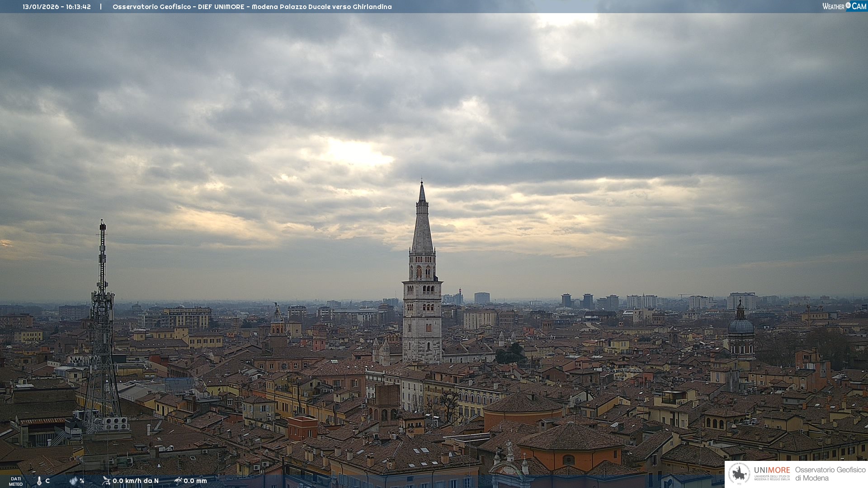Viewport: 868px width, 488px height.
Task: Click the Osservatorio Geofisico DIEF UNIMORE title
Action: [252, 7]
